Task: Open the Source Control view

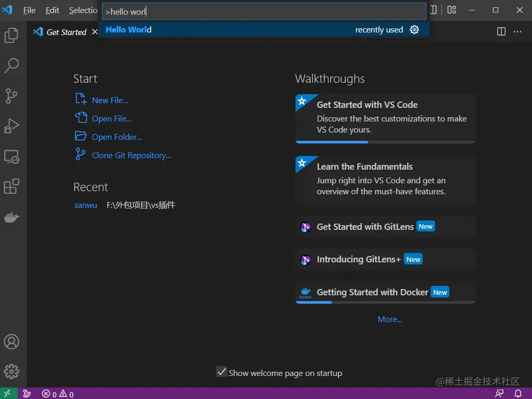Action: tap(12, 96)
